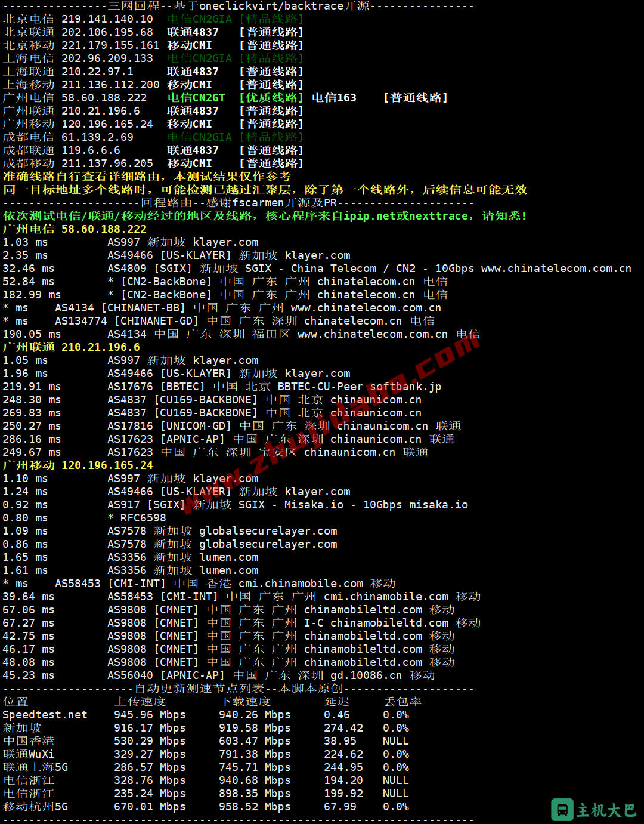The width and height of the screenshot is (644, 824).
Task: Click the 丢包率 column header
Action: click(x=402, y=702)
